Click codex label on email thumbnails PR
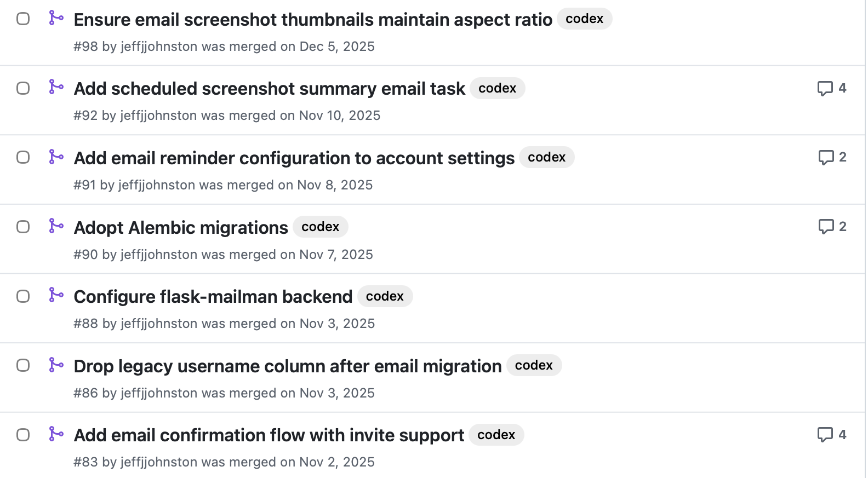Screen dimensions: 868x478 584,19
